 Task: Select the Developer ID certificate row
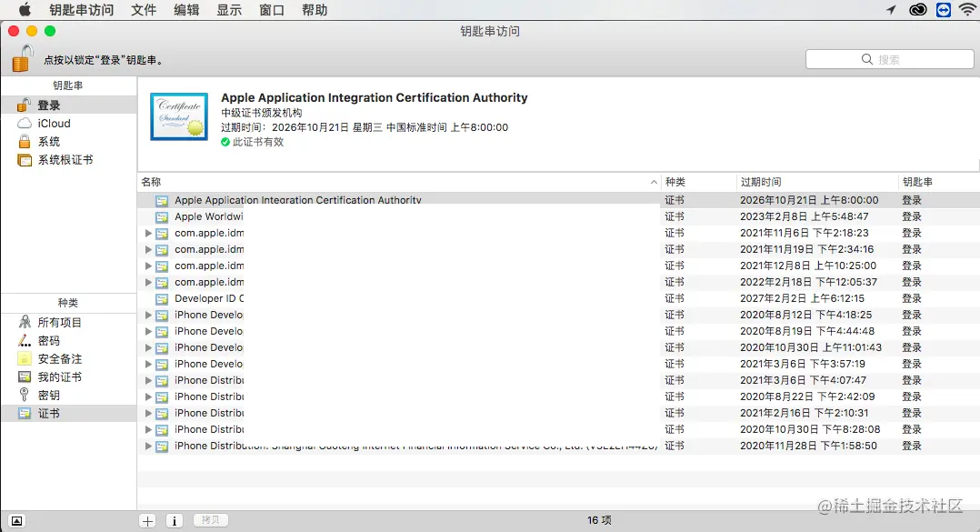click(x=558, y=298)
